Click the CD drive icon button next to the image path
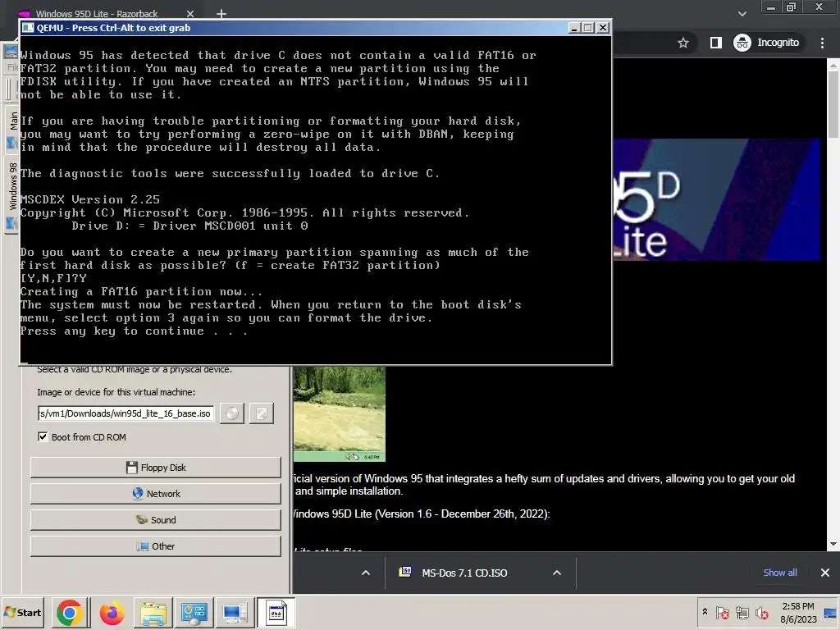This screenshot has width=840, height=630. pyautogui.click(x=232, y=413)
